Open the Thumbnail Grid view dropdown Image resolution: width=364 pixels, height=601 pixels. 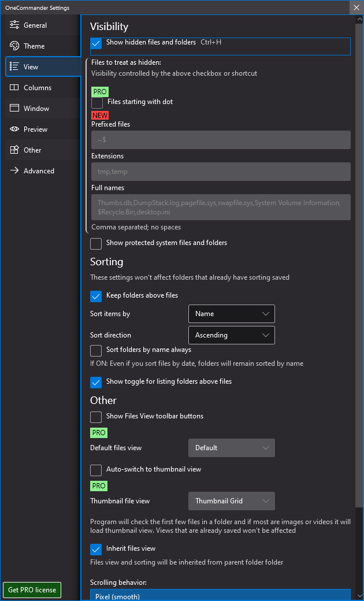coord(231,501)
